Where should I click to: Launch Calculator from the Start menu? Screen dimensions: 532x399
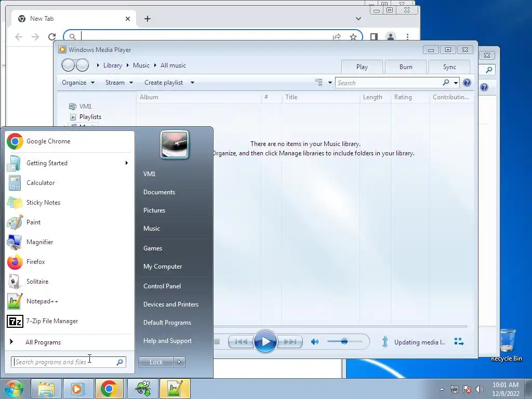tap(69, 183)
